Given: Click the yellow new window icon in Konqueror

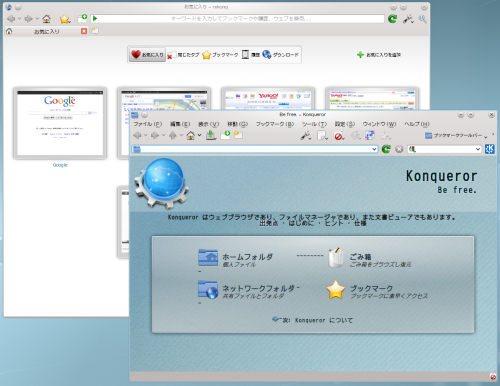Looking at the screenshot, I should tap(238, 135).
